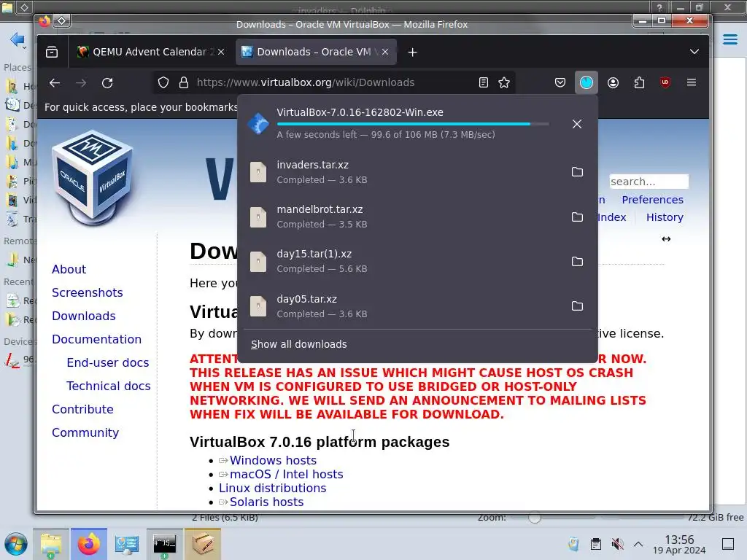The height and width of the screenshot is (560, 747).
Task: Open the extensions puzzle-piece icon
Action: [x=639, y=83]
